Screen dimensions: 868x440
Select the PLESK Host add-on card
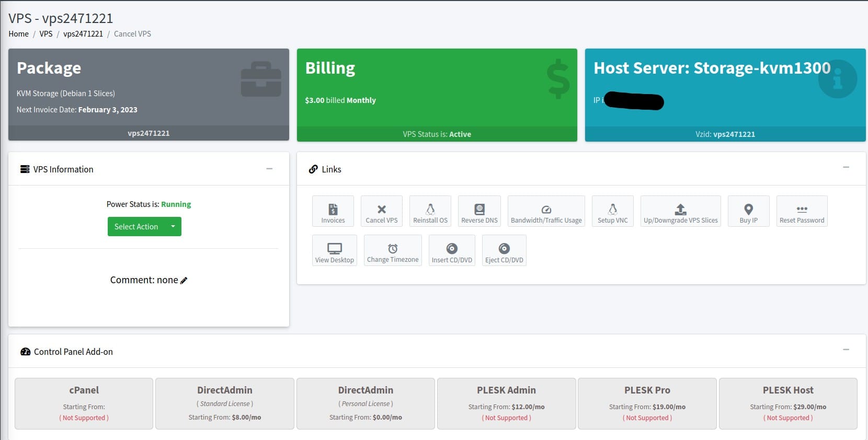(x=788, y=403)
